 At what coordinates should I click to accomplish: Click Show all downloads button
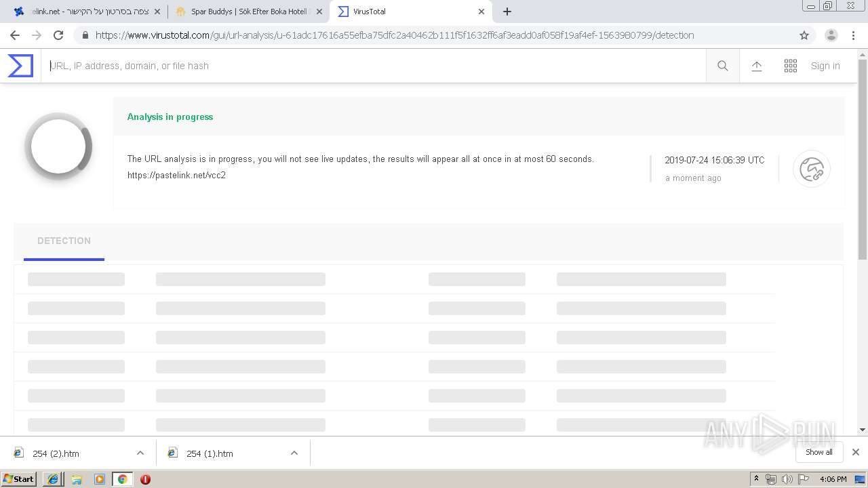pyautogui.click(x=819, y=452)
